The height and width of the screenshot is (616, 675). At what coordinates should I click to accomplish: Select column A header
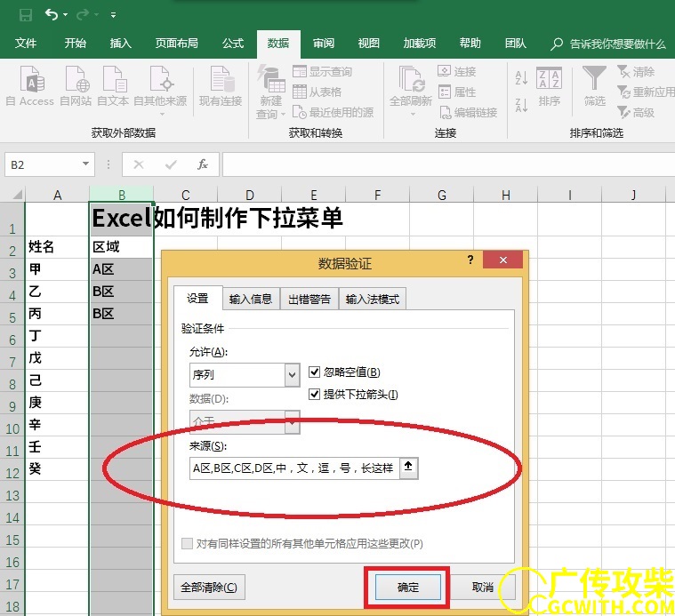[x=57, y=195]
